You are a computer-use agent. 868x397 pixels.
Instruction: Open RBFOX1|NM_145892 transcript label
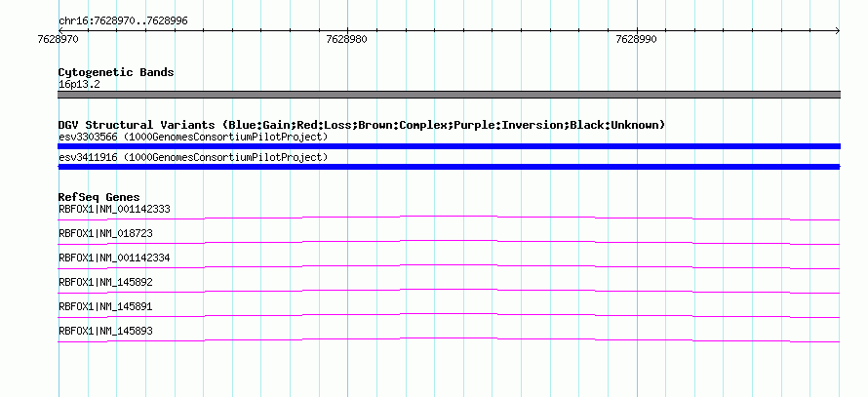105,282
